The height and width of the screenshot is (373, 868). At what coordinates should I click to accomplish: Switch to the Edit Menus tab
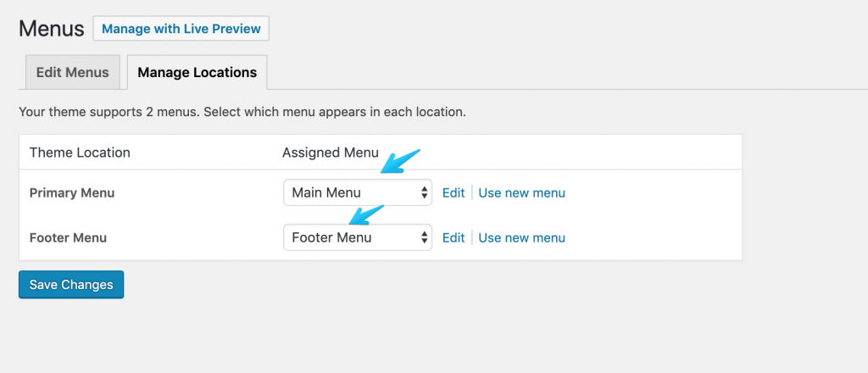point(73,73)
